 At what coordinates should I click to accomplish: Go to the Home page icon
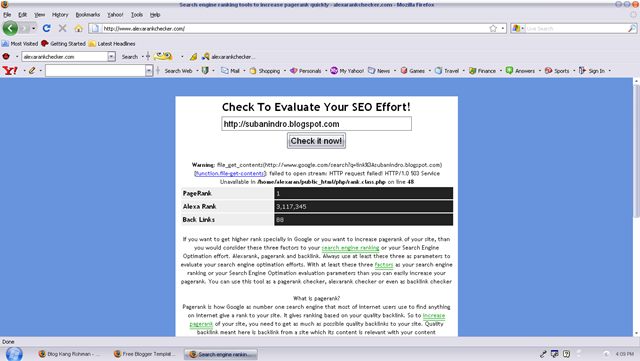click(x=78, y=28)
